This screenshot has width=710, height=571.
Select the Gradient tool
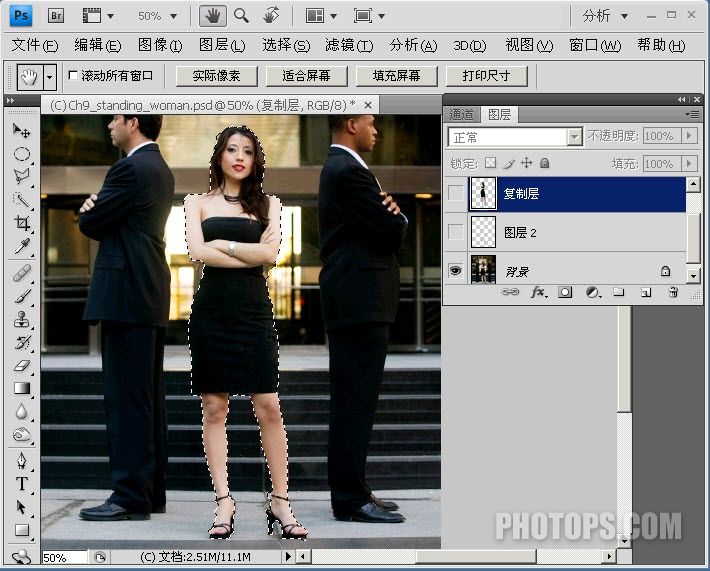pos(21,389)
